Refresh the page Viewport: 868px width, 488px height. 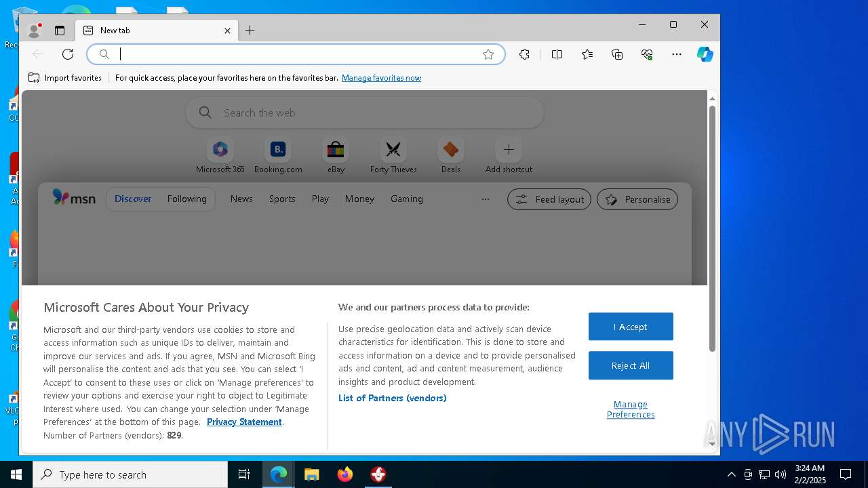(68, 54)
